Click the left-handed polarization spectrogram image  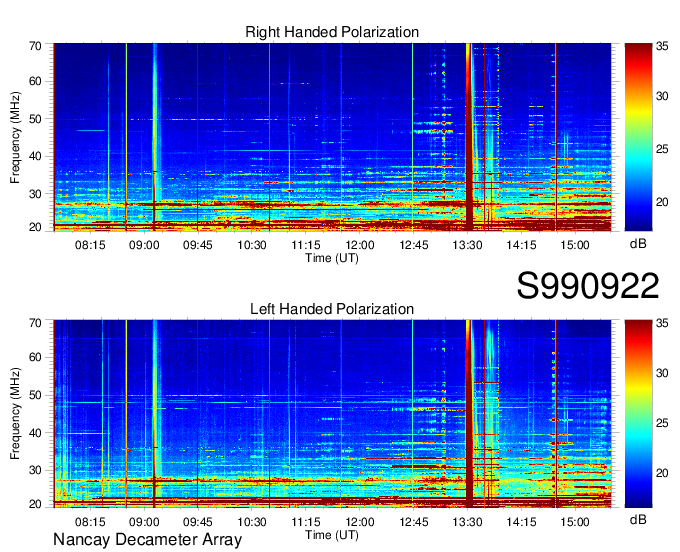[x=332, y=414]
